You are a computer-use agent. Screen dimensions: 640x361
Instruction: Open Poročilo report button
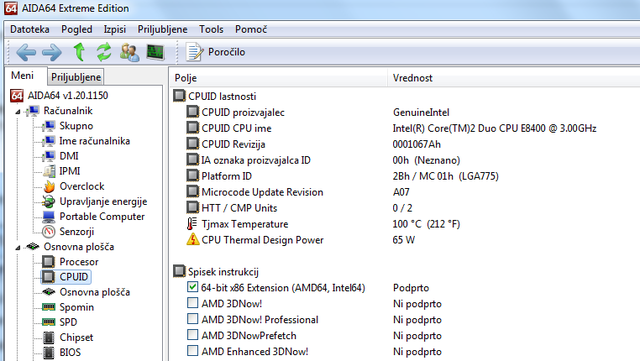click(216, 52)
